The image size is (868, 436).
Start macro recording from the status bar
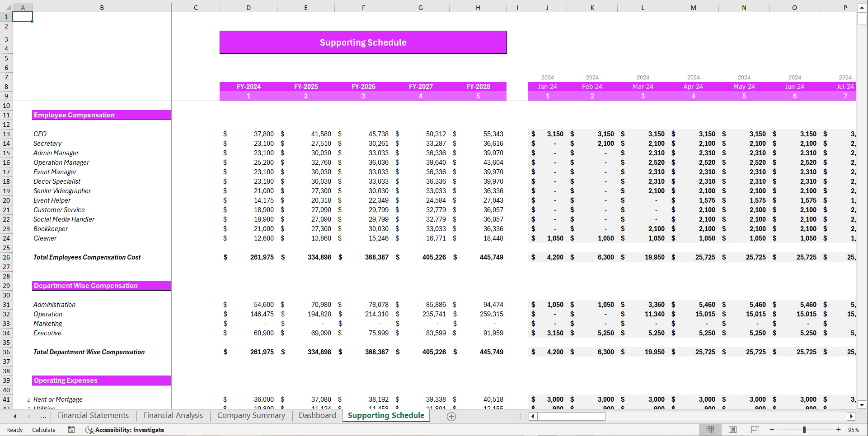point(71,430)
